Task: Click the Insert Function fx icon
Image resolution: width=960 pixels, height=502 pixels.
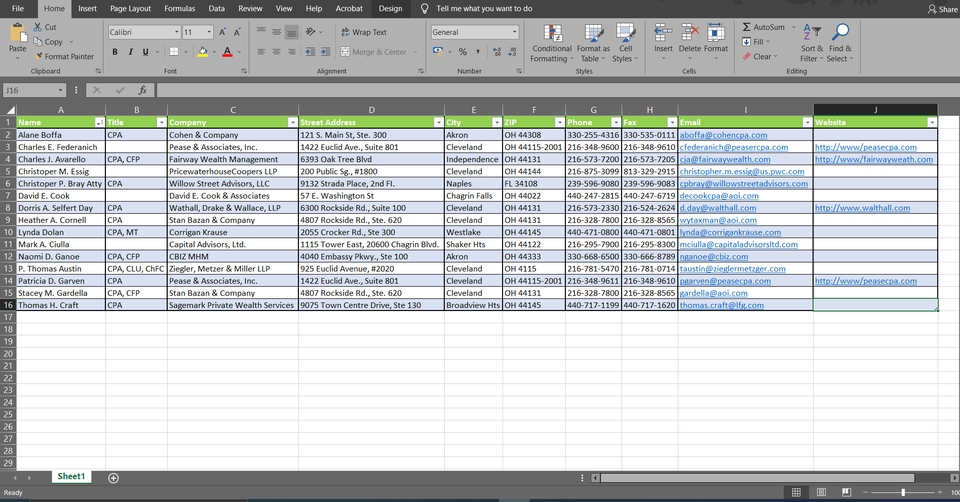Action: [142, 90]
